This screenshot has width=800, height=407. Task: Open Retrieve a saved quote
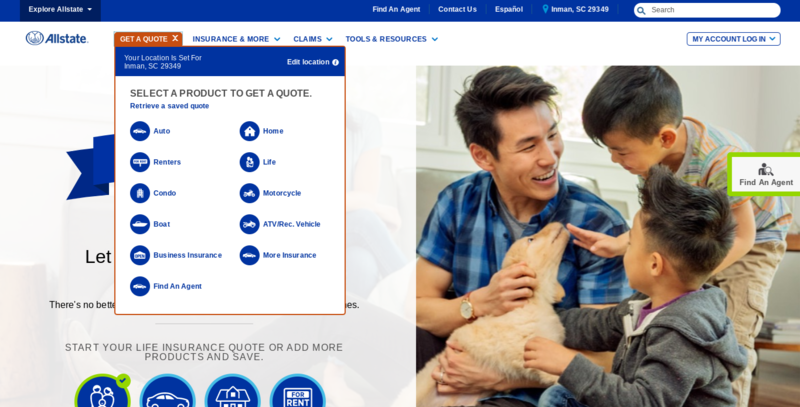pyautogui.click(x=169, y=106)
